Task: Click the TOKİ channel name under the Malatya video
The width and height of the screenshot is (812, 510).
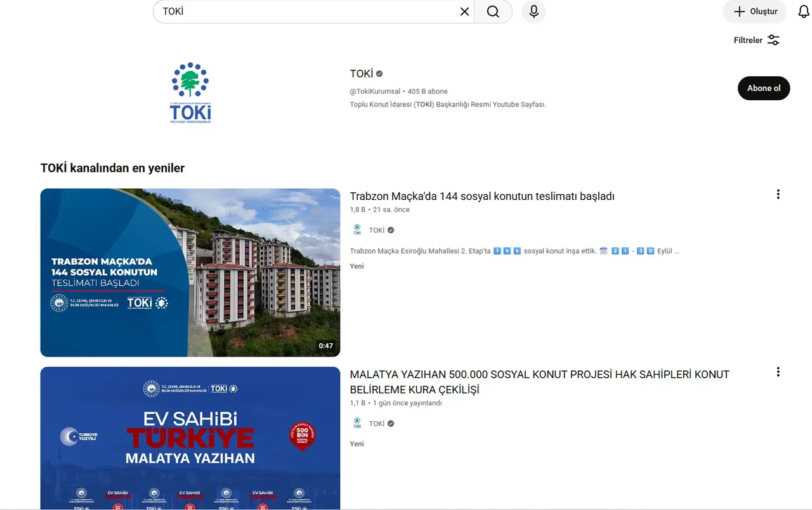Action: pos(377,424)
